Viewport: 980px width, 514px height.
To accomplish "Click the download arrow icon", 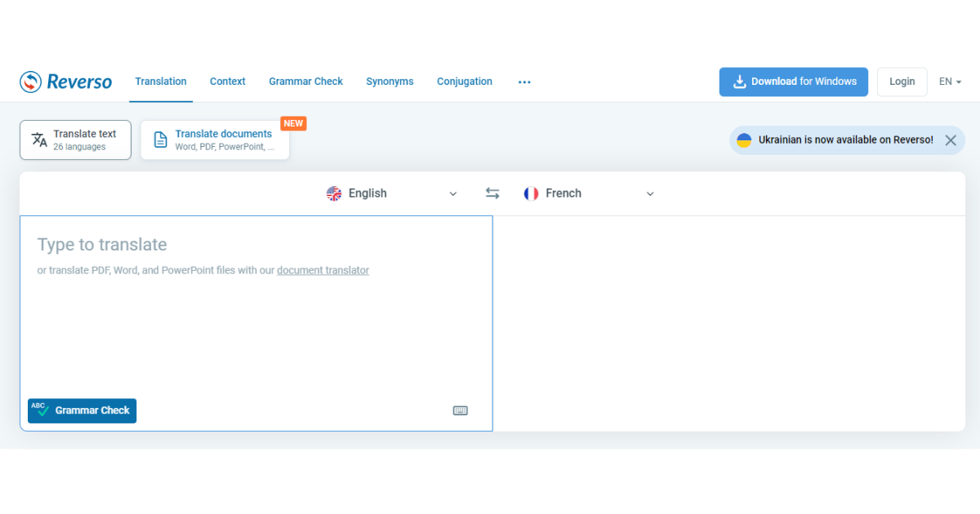I will pos(740,82).
